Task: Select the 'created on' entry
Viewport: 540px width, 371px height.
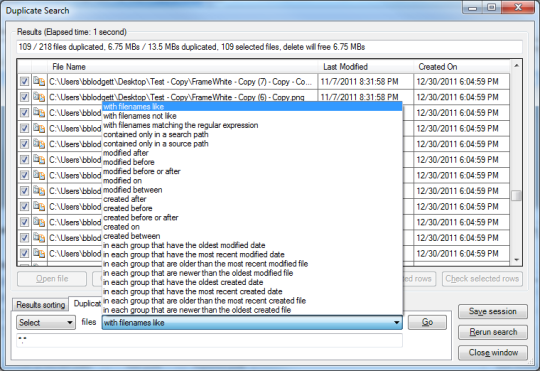Action: [x=252, y=227]
